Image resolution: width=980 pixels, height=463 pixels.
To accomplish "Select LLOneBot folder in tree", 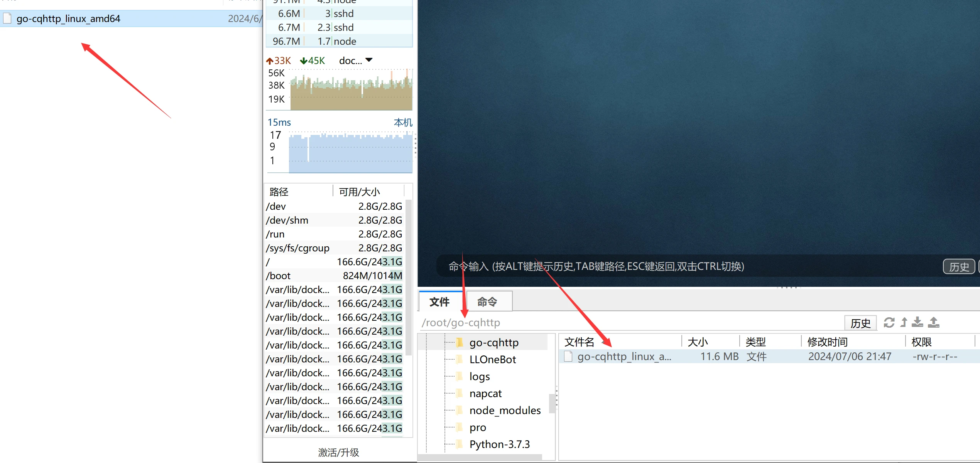I will pyautogui.click(x=493, y=359).
